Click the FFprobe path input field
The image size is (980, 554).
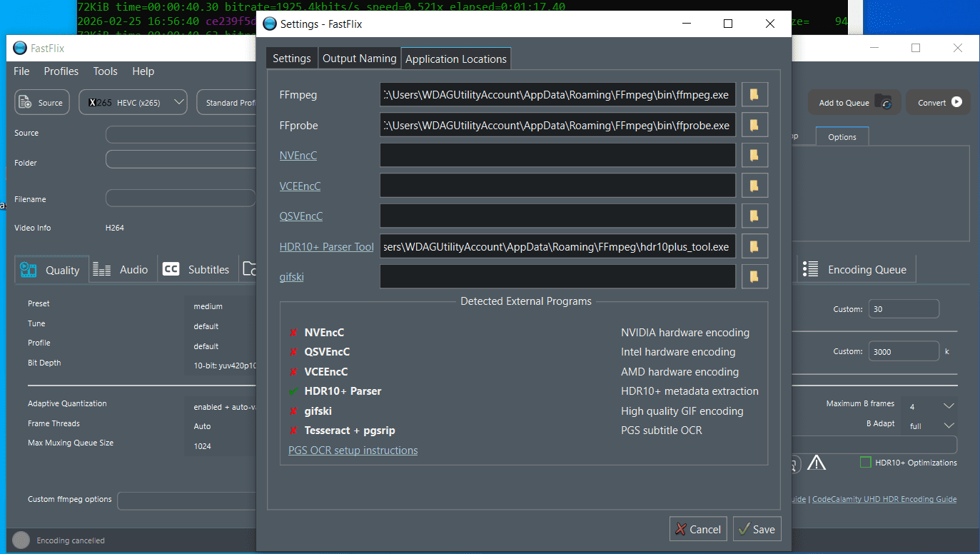point(557,125)
